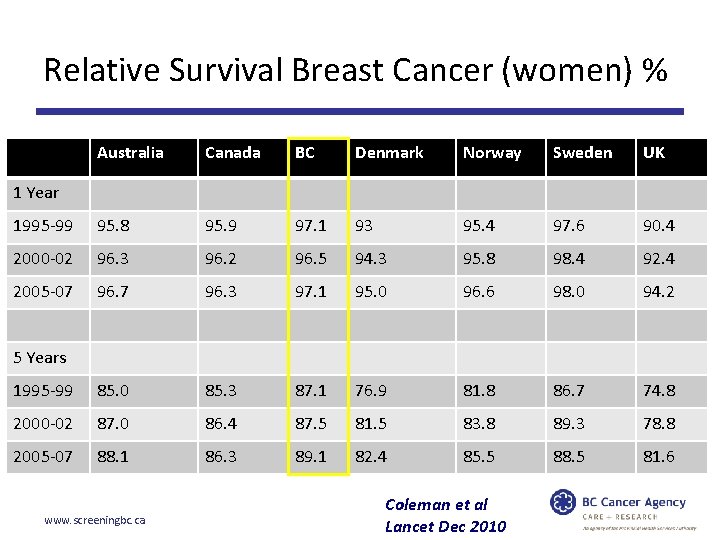Image resolution: width=720 pixels, height=540 pixels.
Task: Click the Coleman et al Lancet citation
Action: (445, 515)
